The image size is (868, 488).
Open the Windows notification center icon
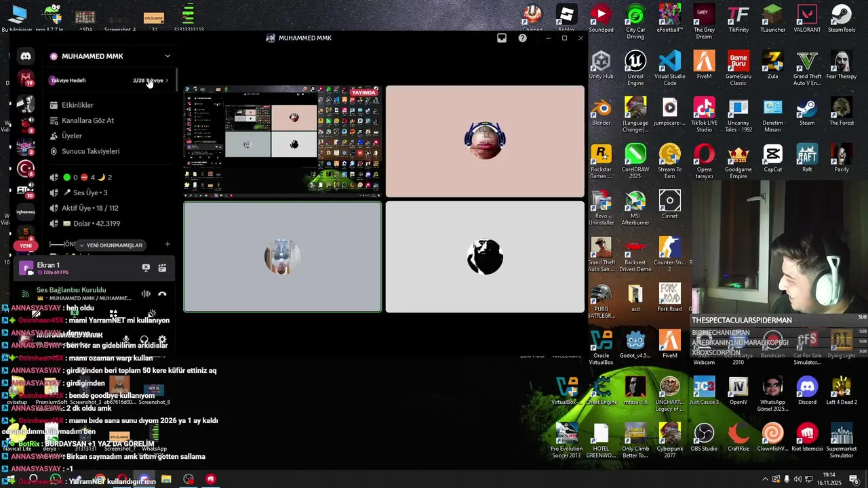854,479
